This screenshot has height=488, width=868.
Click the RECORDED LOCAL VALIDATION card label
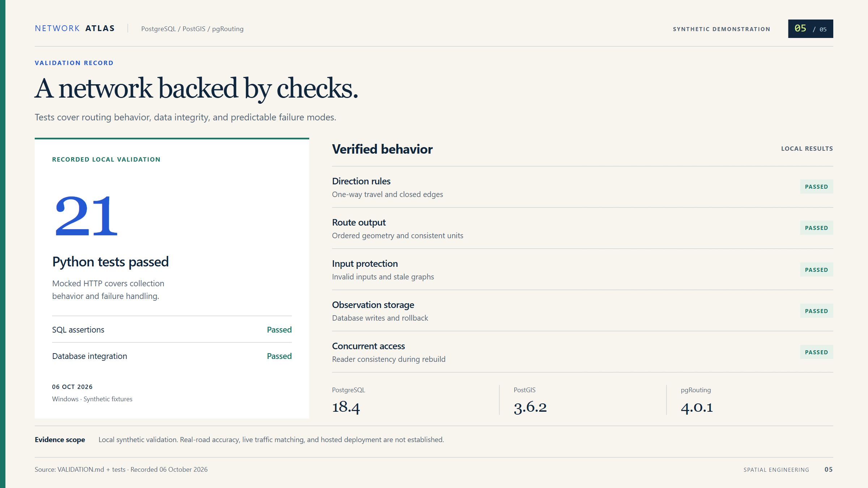click(106, 159)
